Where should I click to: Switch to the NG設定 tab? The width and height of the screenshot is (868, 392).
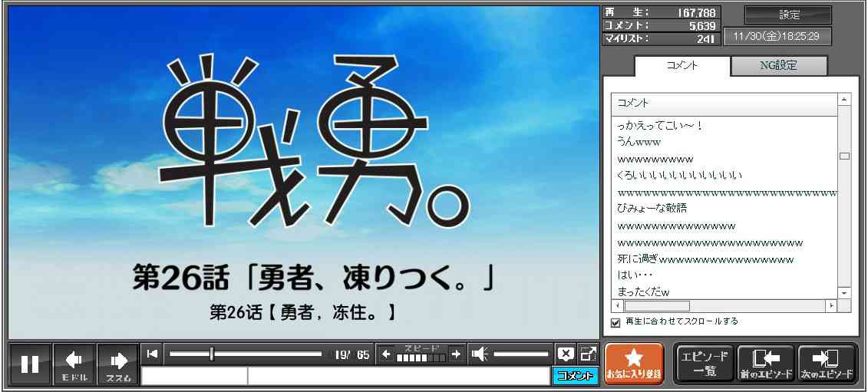(x=778, y=66)
